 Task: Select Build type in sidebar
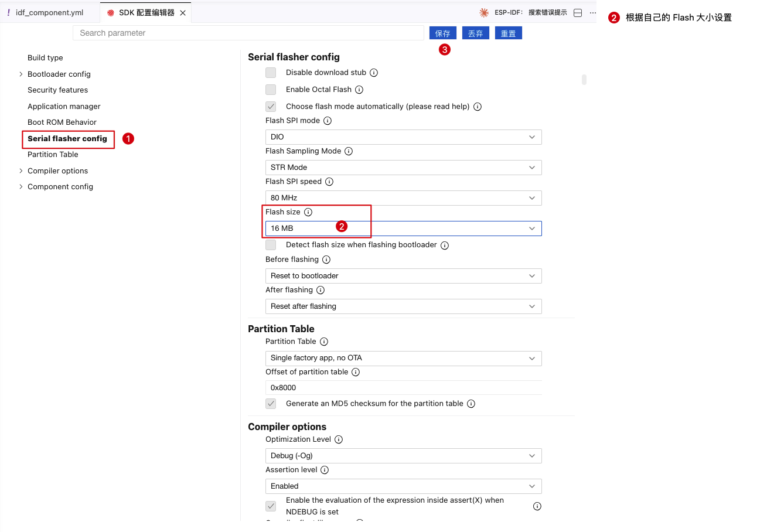pyautogui.click(x=45, y=58)
